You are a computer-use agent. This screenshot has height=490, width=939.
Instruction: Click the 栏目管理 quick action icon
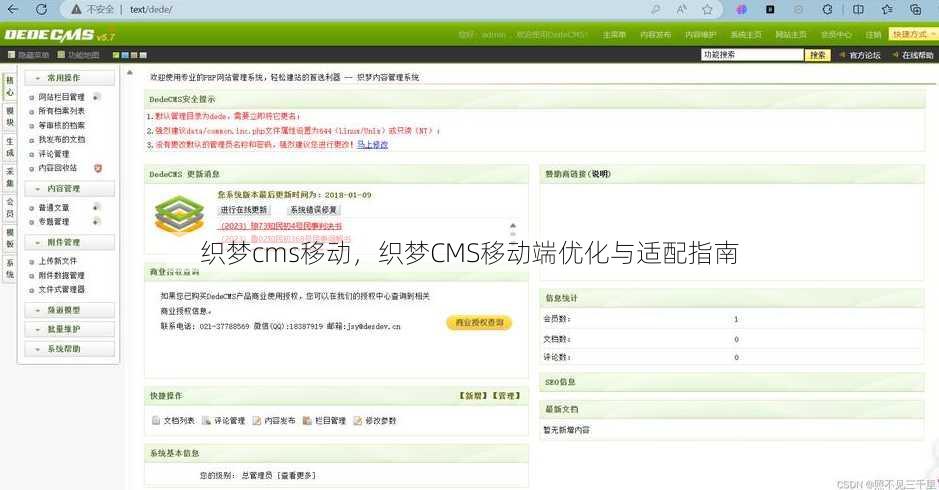(307, 421)
